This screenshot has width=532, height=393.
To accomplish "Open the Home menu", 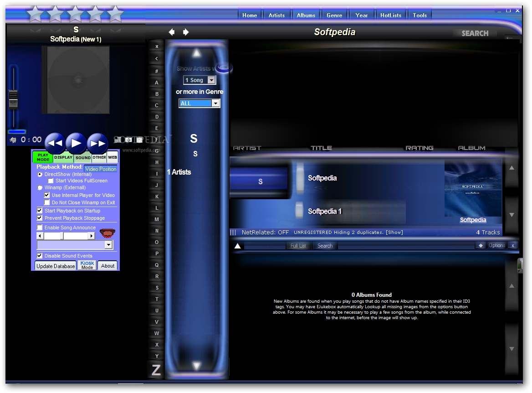I will coord(250,16).
